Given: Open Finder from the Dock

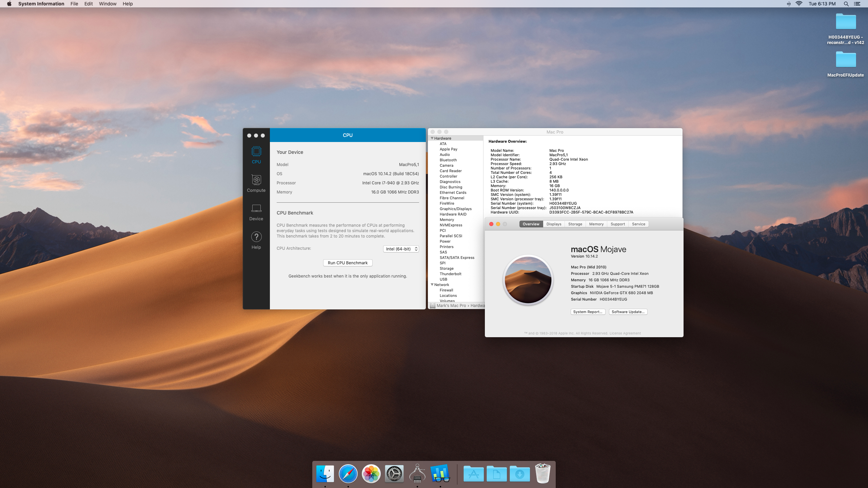Looking at the screenshot, I should pyautogui.click(x=325, y=473).
